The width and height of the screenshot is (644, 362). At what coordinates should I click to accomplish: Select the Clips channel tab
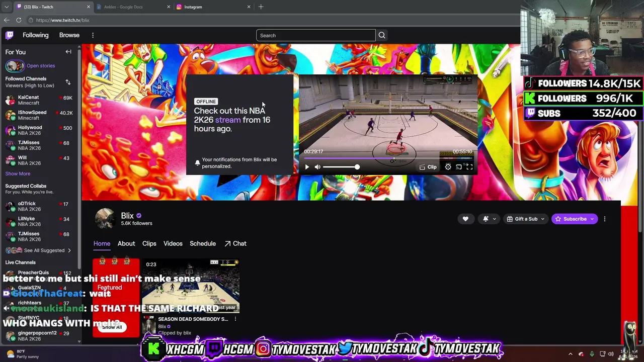149,243
